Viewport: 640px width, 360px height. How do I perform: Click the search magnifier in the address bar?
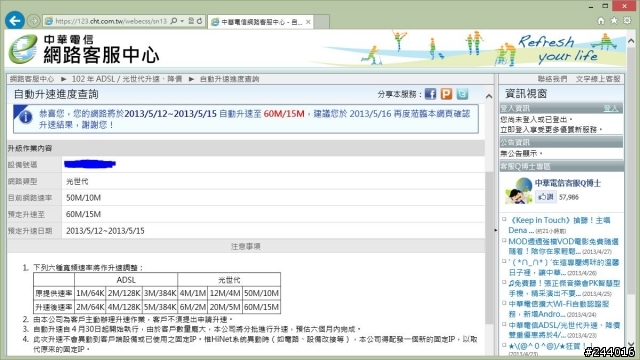[173, 21]
